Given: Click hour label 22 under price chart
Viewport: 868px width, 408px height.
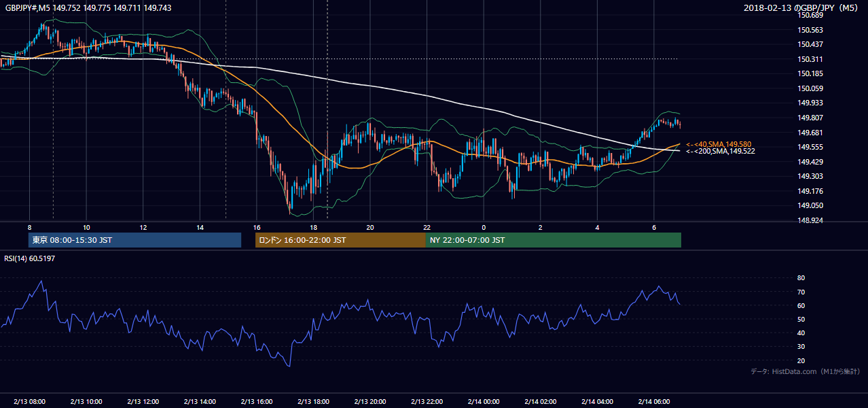Looking at the screenshot, I should [427, 227].
